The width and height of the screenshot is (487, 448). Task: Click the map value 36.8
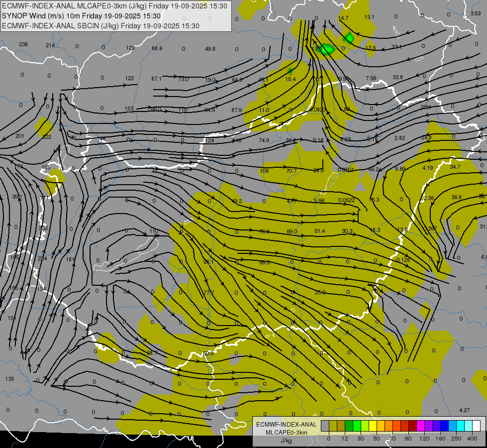[x=456, y=198]
